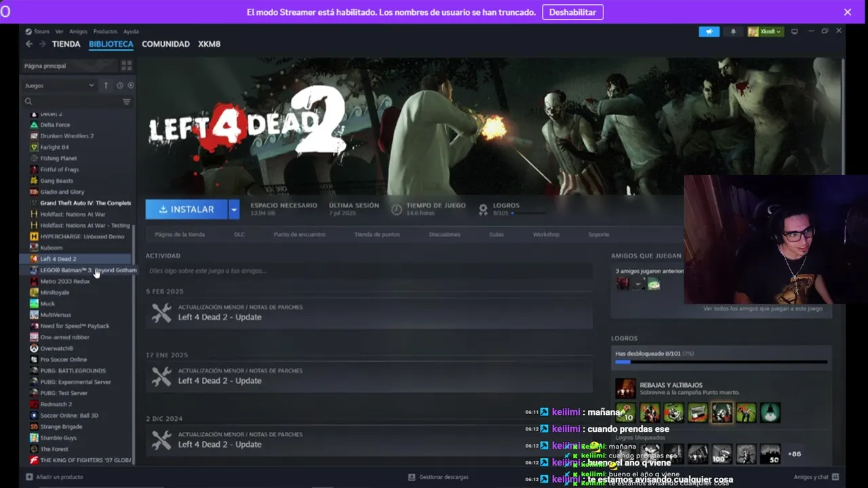Filter library by recent activity clock icon

click(x=119, y=85)
